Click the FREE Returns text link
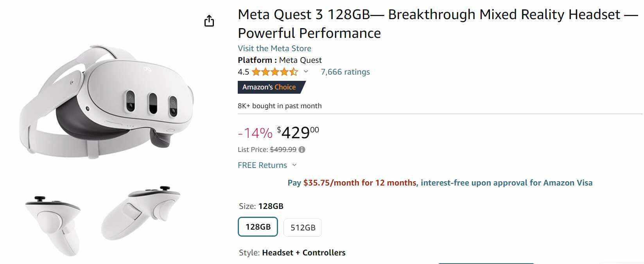The width and height of the screenshot is (644, 264). coord(262,165)
